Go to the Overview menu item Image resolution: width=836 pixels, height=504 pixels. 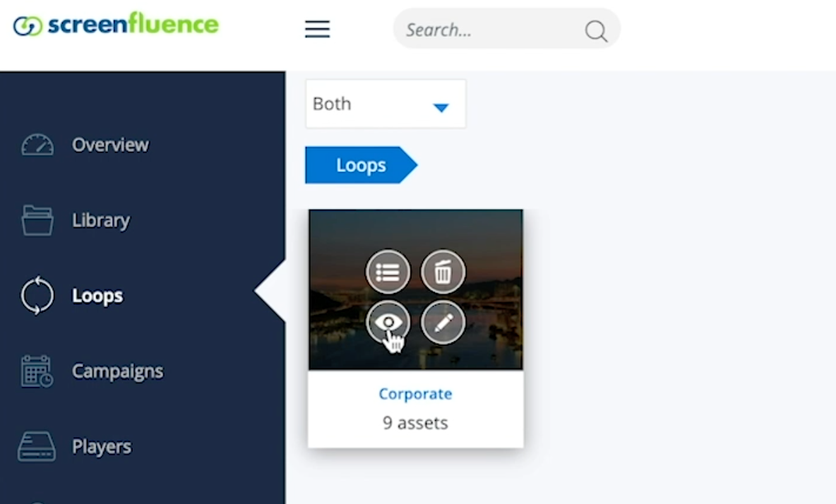(110, 145)
